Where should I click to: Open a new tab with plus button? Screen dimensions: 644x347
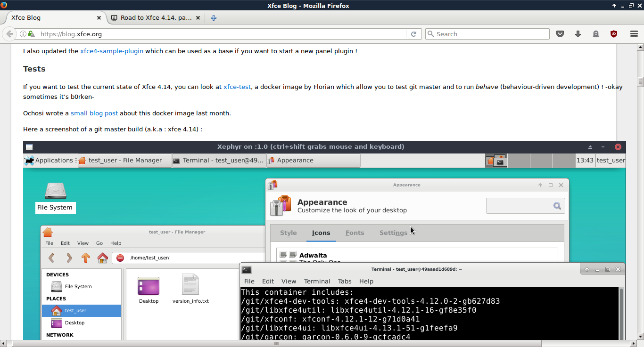point(214,18)
